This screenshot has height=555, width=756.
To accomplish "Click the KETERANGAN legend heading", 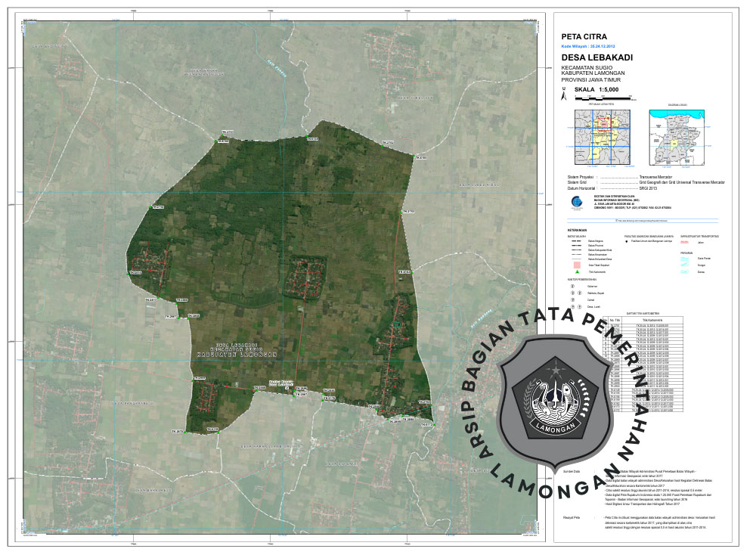I will (x=578, y=229).
